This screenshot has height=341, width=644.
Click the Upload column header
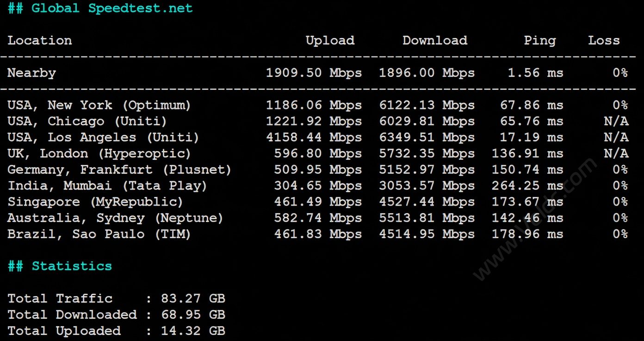(x=330, y=40)
